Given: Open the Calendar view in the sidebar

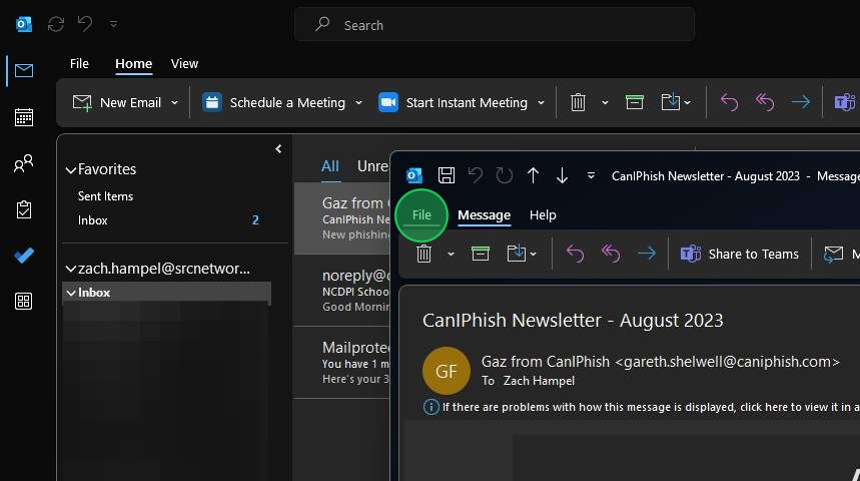Looking at the screenshot, I should 24,117.
